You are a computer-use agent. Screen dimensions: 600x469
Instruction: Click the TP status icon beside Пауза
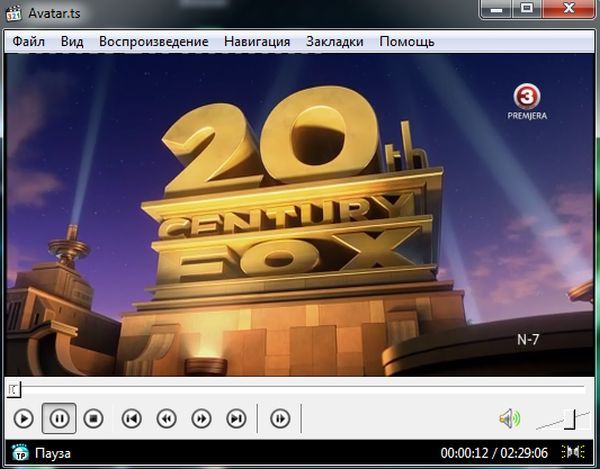(x=20, y=453)
